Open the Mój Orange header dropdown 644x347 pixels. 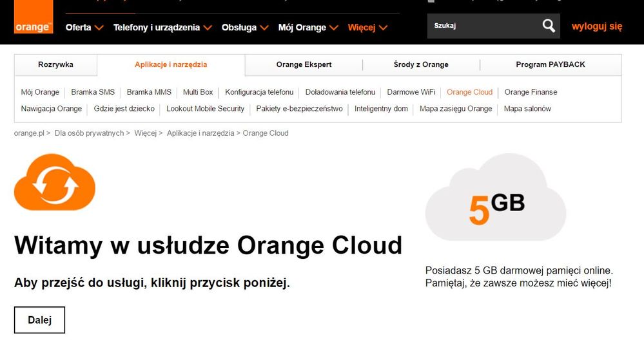tap(308, 28)
